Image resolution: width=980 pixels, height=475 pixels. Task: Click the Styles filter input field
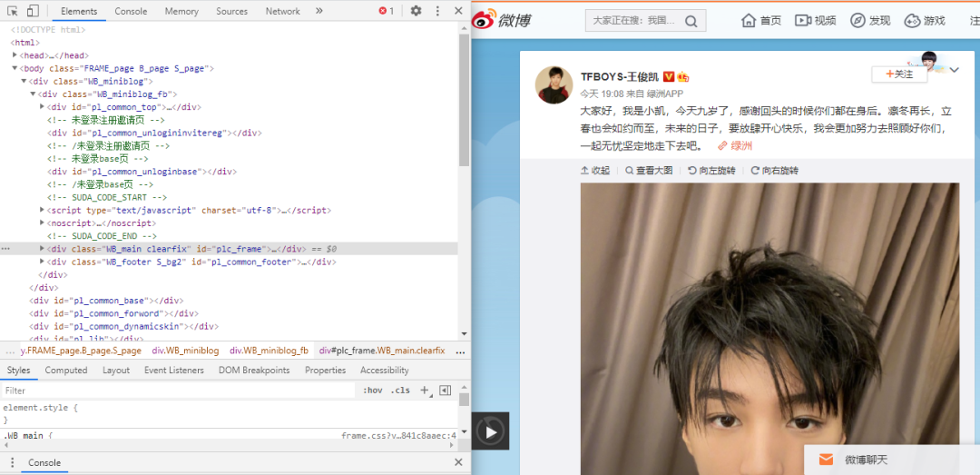(178, 391)
